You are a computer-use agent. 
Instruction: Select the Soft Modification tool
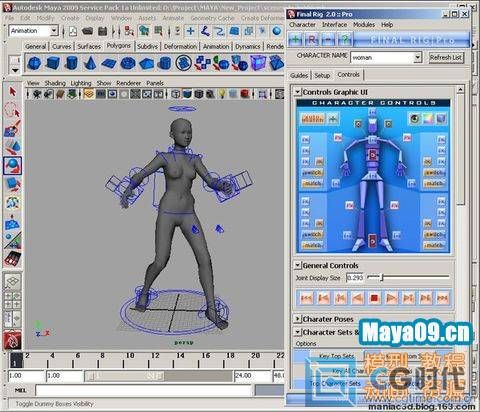[13, 222]
